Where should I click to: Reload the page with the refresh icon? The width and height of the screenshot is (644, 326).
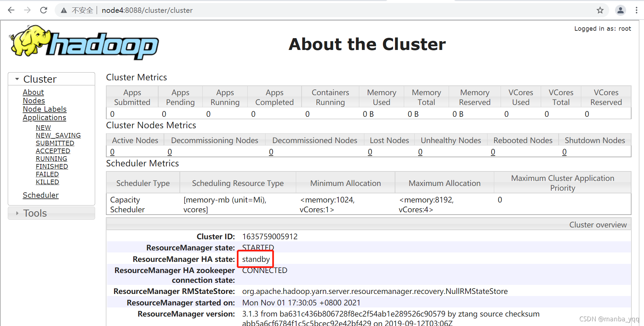pyautogui.click(x=44, y=10)
